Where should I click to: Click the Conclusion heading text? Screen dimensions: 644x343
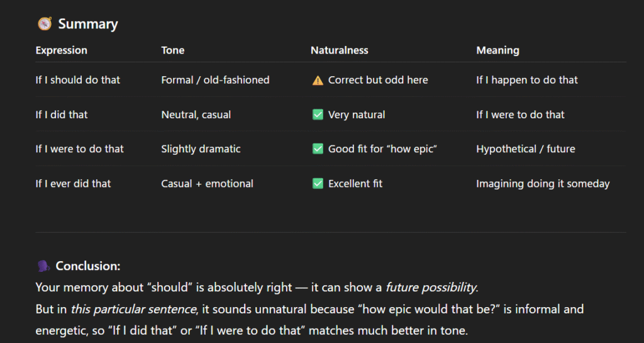pos(88,266)
